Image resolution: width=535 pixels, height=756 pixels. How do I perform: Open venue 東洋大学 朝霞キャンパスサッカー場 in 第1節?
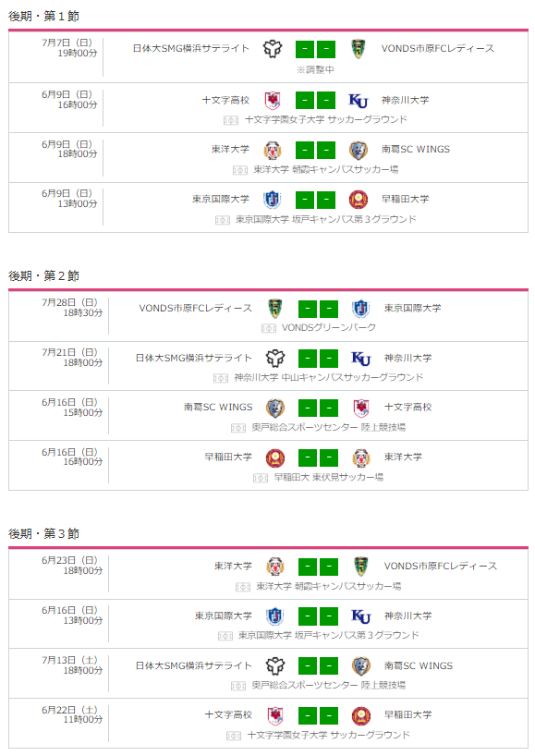326,170
